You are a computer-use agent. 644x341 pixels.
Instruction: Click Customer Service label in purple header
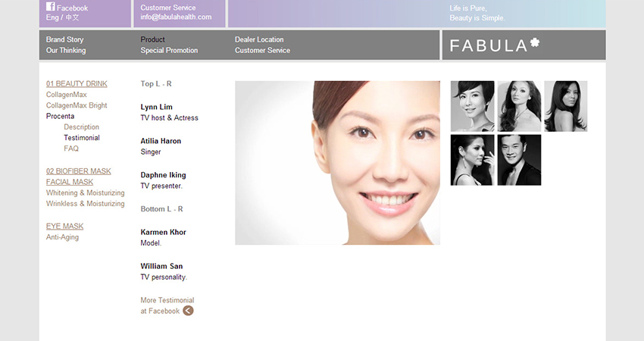pyautogui.click(x=168, y=8)
